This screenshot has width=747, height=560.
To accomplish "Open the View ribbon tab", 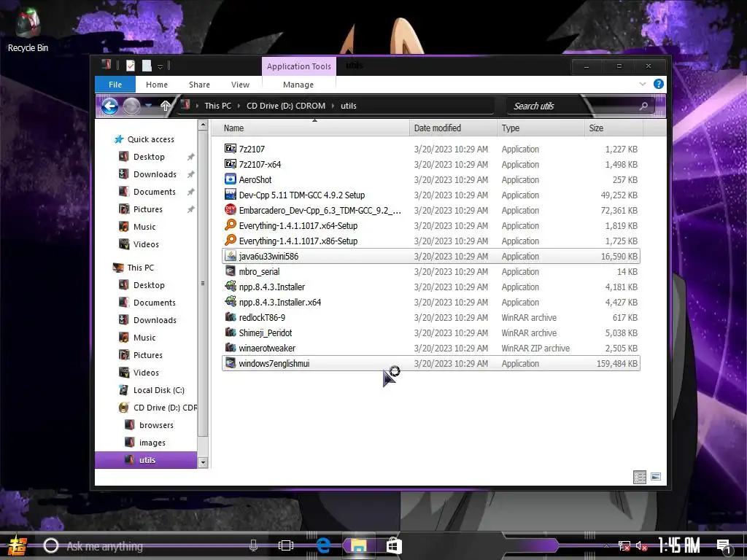I will [x=240, y=85].
